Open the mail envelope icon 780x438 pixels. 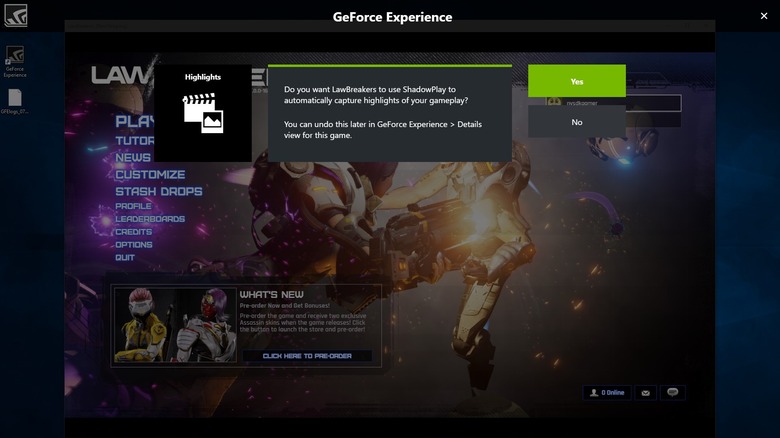645,393
